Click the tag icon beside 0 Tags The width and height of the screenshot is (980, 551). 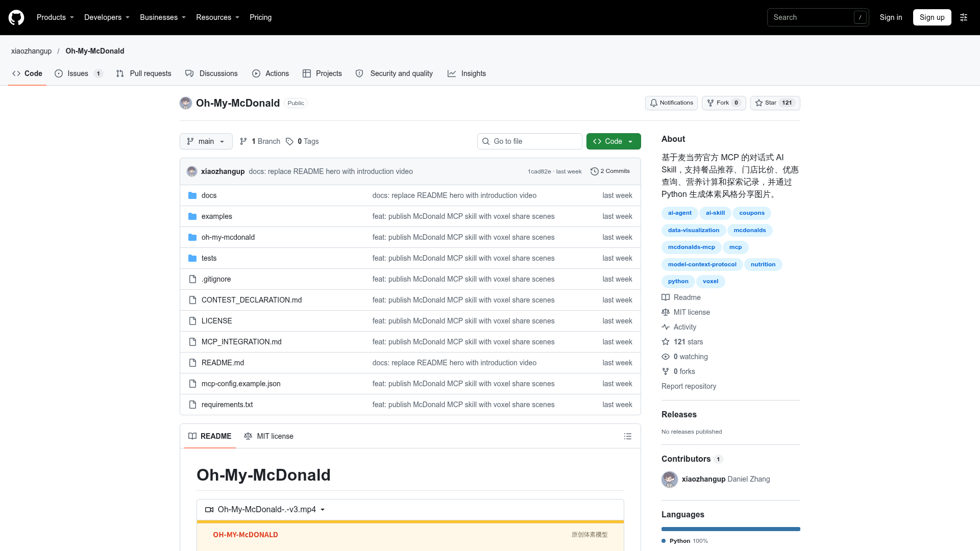(289, 141)
